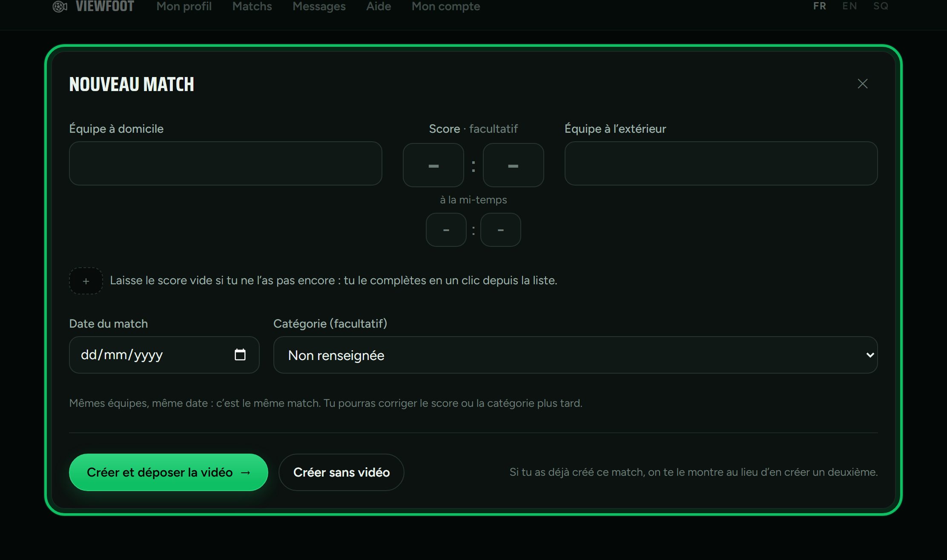Select the away half-time score box

tap(501, 230)
